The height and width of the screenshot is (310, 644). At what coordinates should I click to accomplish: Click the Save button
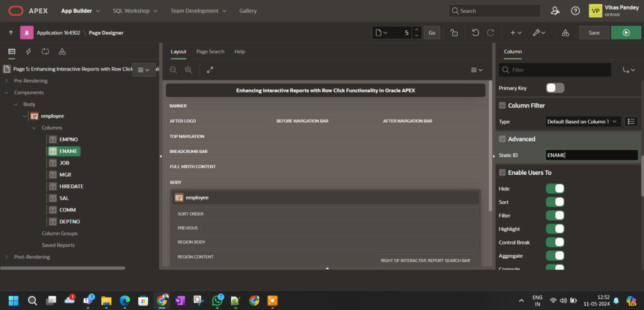(594, 33)
